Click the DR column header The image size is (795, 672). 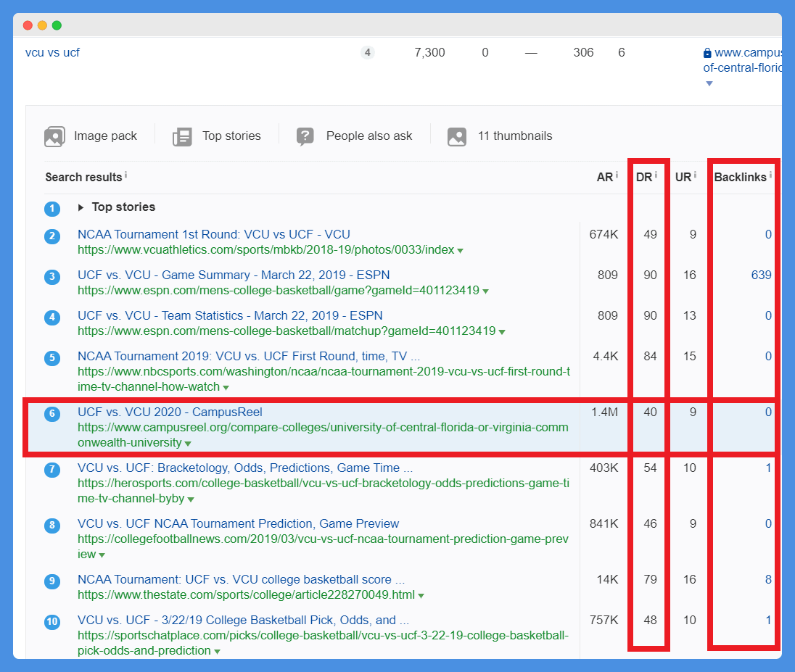644,177
